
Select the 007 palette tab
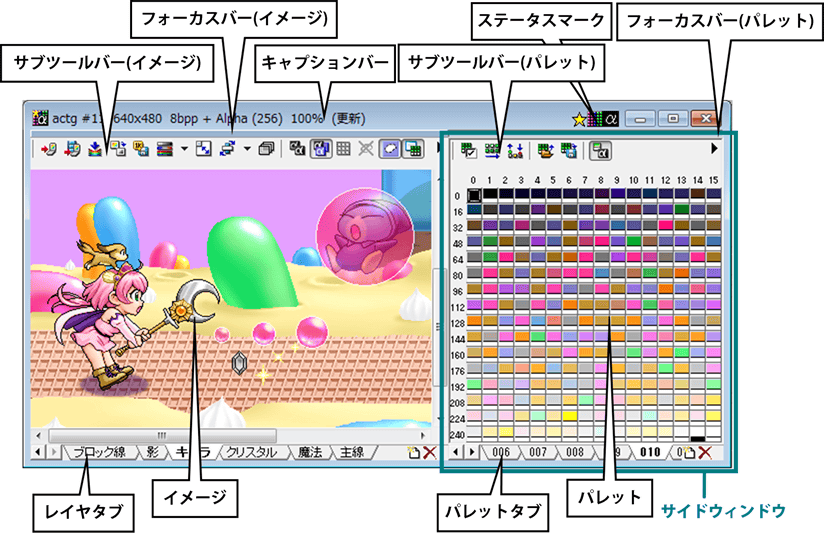point(538,452)
